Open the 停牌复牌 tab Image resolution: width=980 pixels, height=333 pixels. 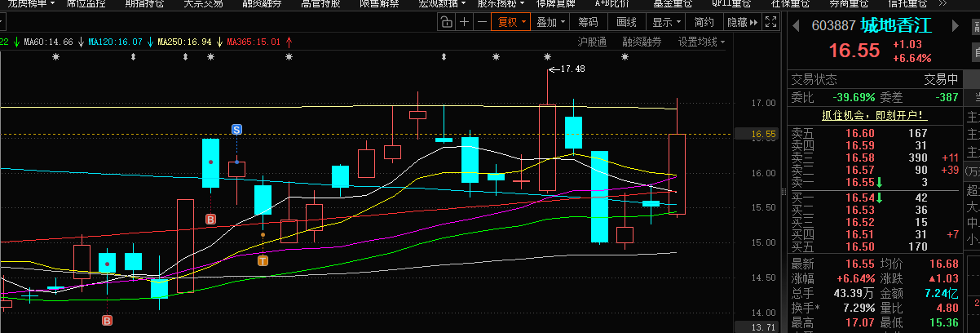[557, 3]
